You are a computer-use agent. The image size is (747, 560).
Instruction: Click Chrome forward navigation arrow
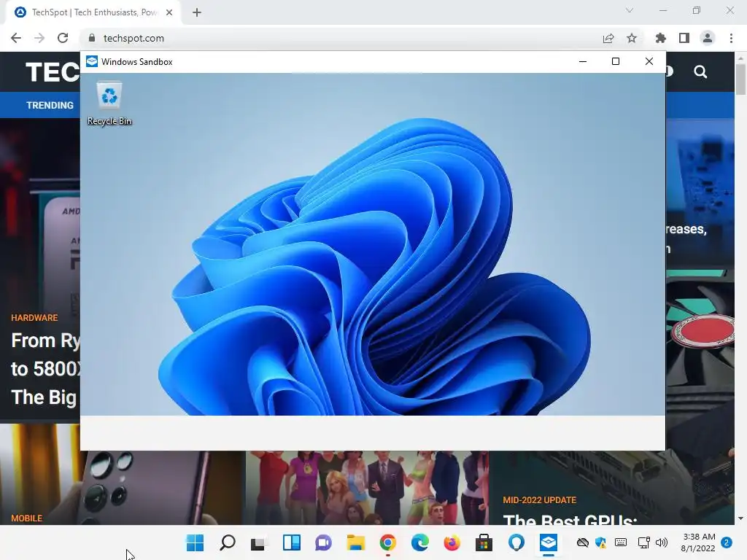(x=39, y=38)
